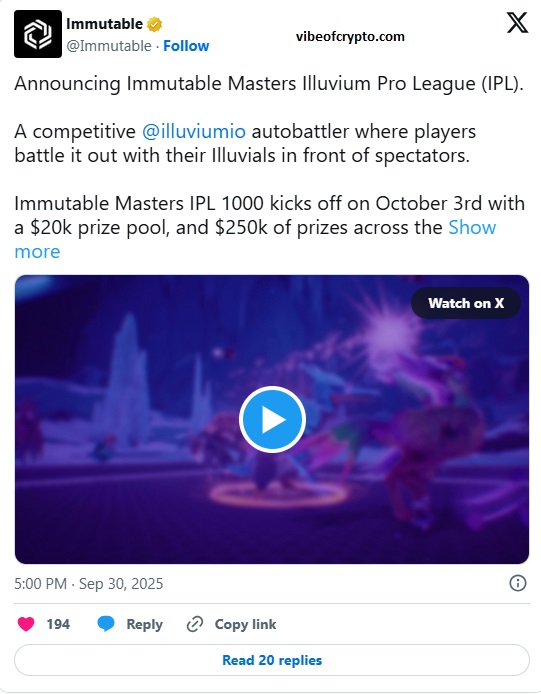
Task: Click the 194 likes count
Action: pyautogui.click(x=58, y=624)
